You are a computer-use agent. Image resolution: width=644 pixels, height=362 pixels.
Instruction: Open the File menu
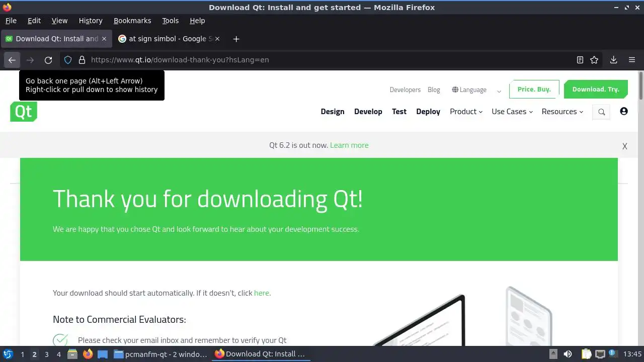click(11, 21)
